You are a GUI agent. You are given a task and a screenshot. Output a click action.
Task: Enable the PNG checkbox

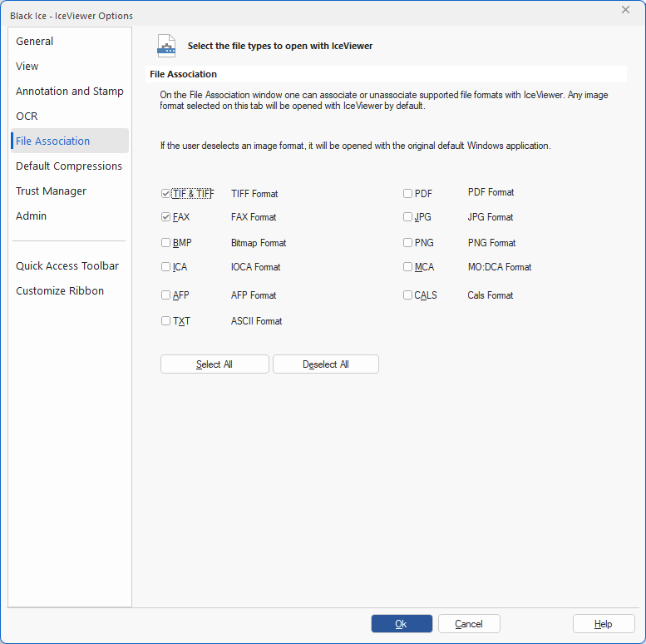[x=407, y=242]
